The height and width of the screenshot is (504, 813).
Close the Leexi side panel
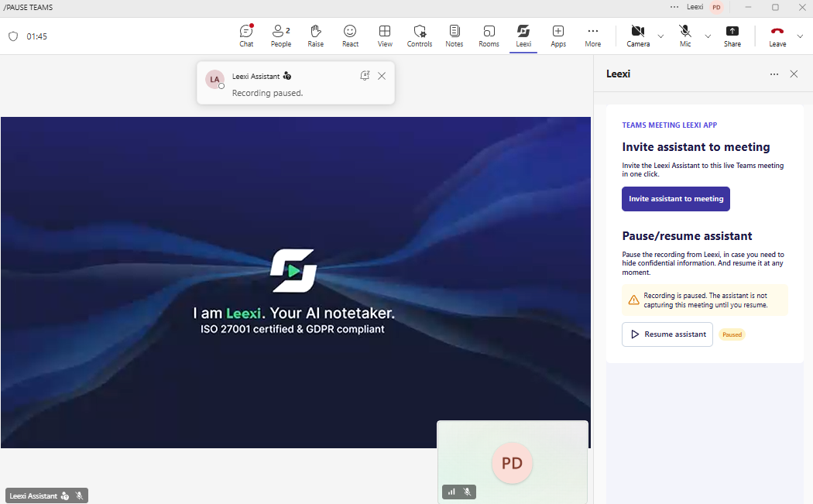(794, 74)
